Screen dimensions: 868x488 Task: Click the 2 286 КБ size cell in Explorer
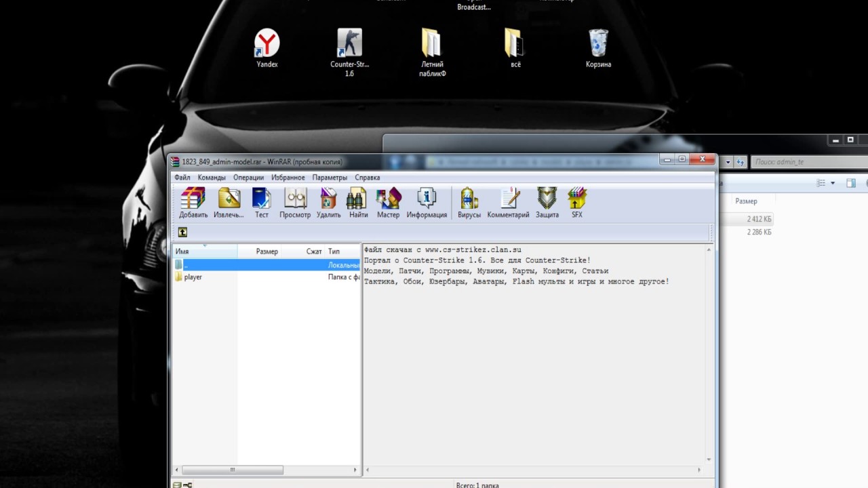tap(759, 232)
